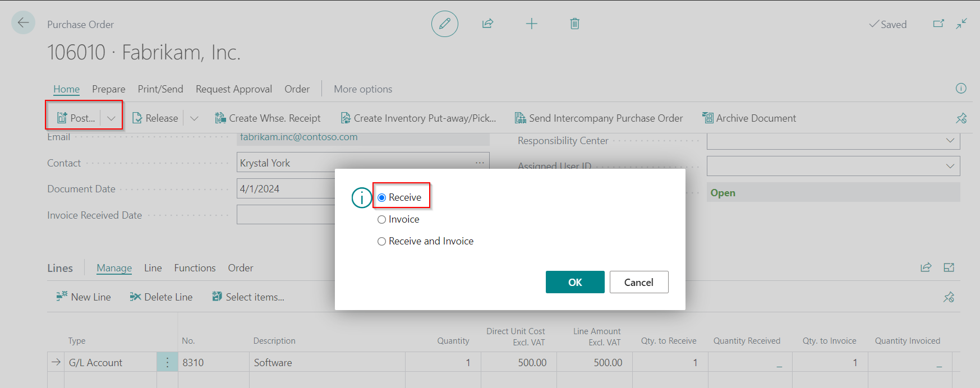Open page in a new window
Screen dimensions: 980x388
tap(938, 24)
